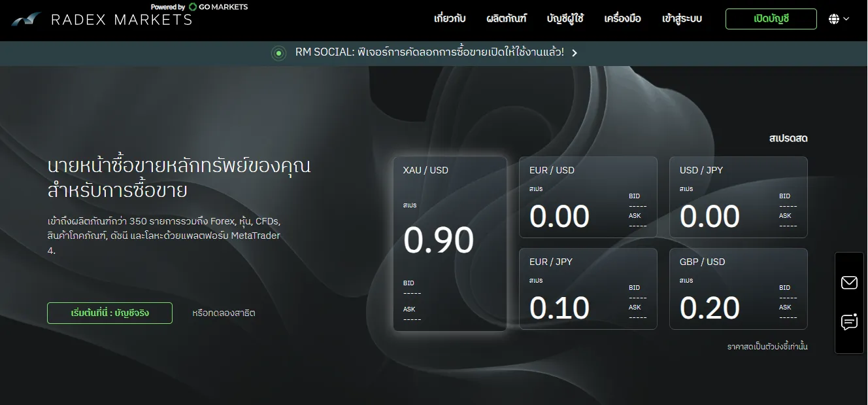Open the เกี่ยวกับ menu
868x405 pixels.
click(450, 19)
